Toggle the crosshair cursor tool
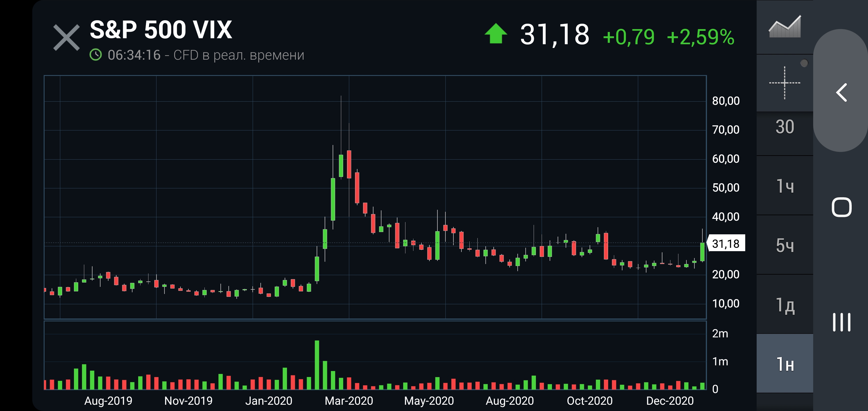868x411 pixels. (x=784, y=83)
